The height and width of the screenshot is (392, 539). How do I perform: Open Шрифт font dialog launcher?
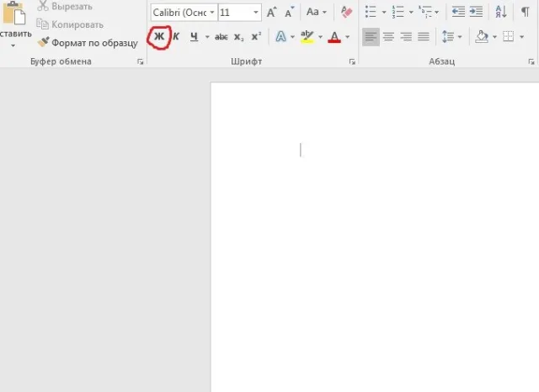point(352,61)
